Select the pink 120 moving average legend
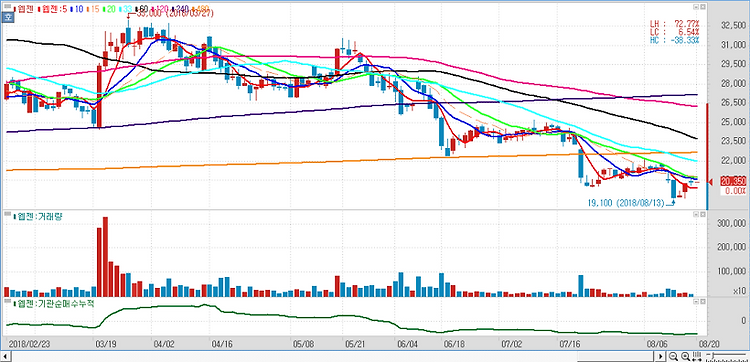Screen dimensions: 750x362 click(x=160, y=9)
